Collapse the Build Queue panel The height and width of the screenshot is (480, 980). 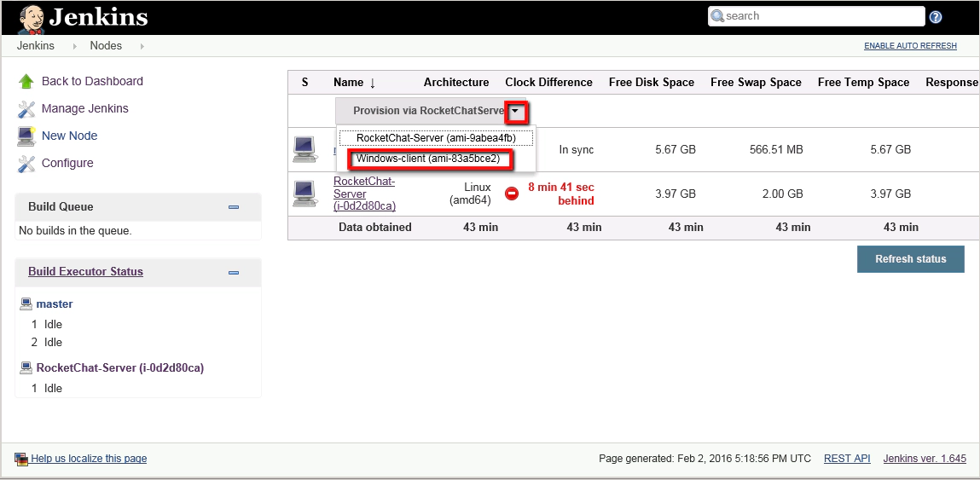234,207
